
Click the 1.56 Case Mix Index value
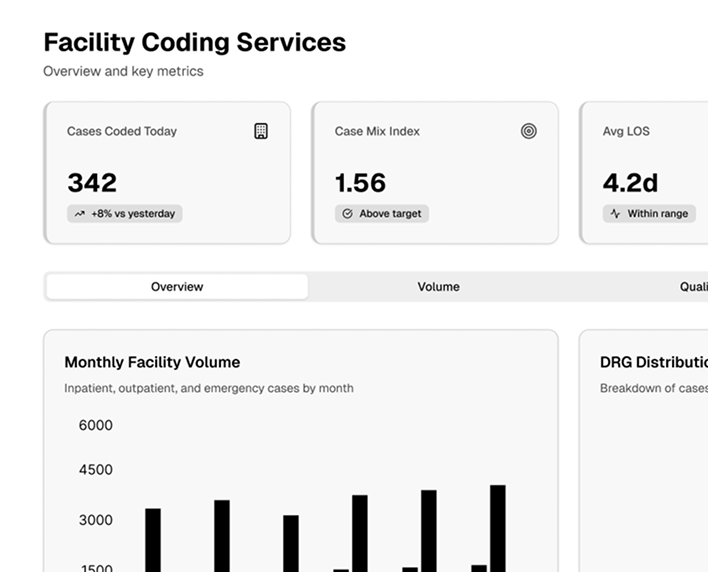point(360,183)
